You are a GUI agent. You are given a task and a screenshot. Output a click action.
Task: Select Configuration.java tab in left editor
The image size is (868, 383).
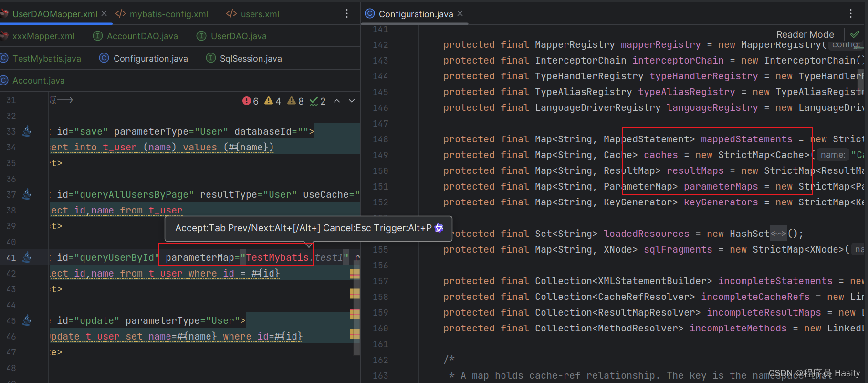pyautogui.click(x=144, y=59)
